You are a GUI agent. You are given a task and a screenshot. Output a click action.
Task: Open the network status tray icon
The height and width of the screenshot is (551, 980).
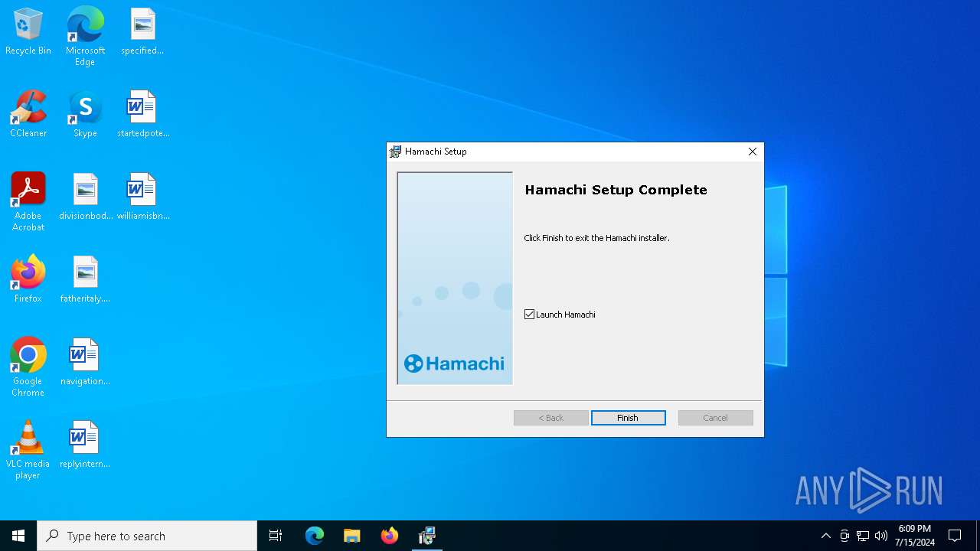point(863,536)
